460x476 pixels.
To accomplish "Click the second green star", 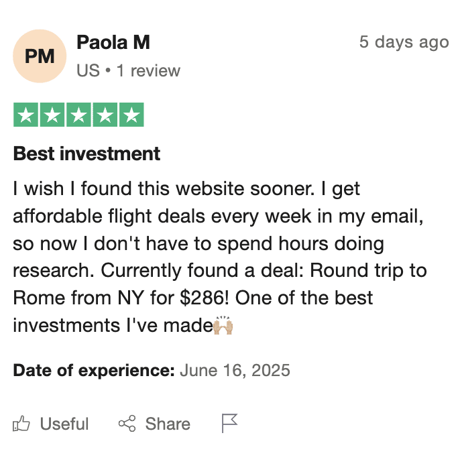I will point(52,115).
